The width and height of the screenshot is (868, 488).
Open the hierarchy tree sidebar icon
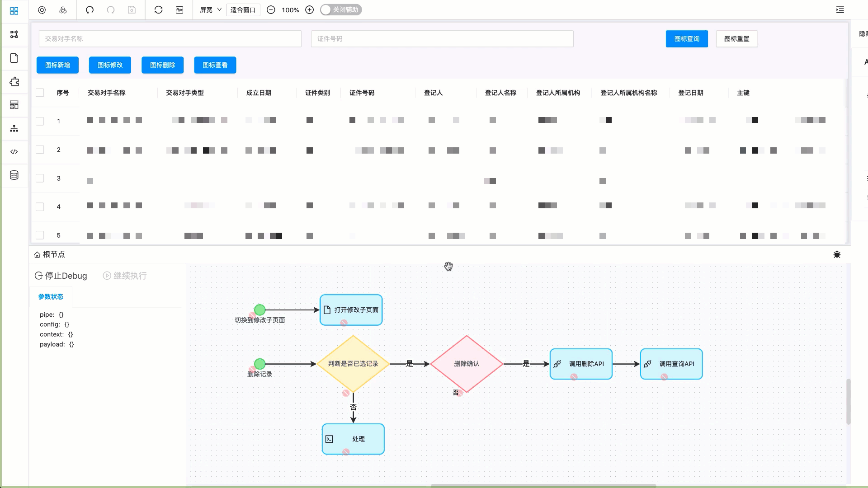14,128
